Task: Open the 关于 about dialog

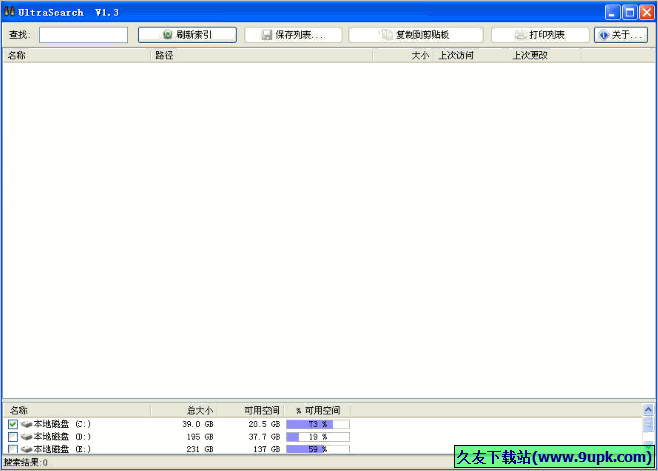Action: click(x=621, y=35)
